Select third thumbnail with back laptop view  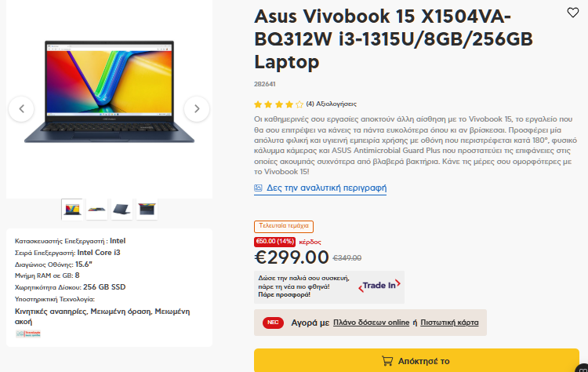click(x=122, y=209)
